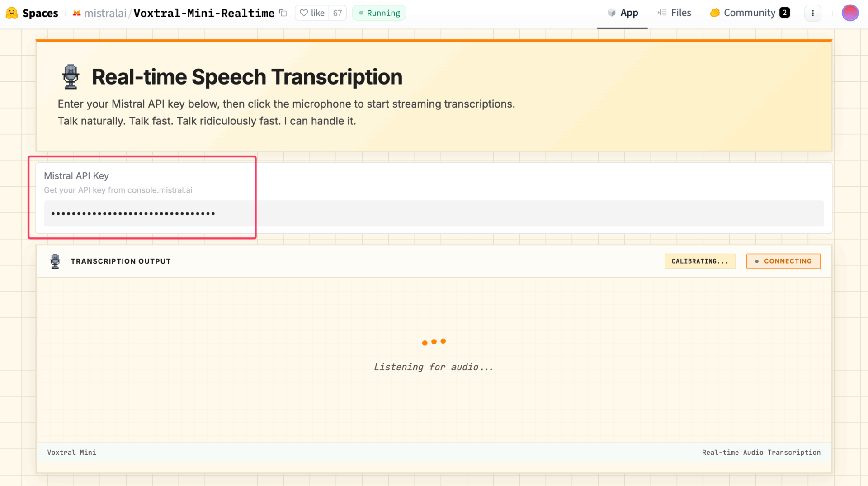The width and height of the screenshot is (868, 486).
Task: Click the mistralai organization link
Action: (x=104, y=13)
